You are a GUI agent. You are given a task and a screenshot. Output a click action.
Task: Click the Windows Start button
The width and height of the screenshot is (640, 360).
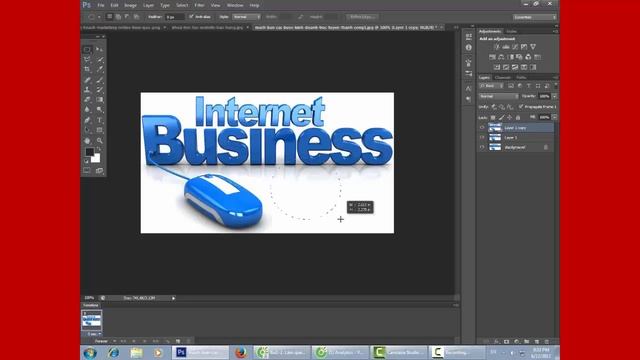tap(90, 352)
